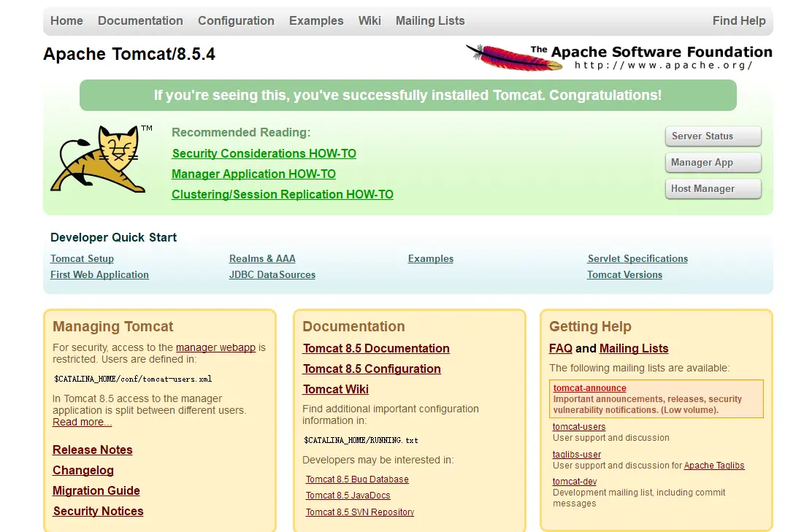Click the green congratulations banner text

407,95
